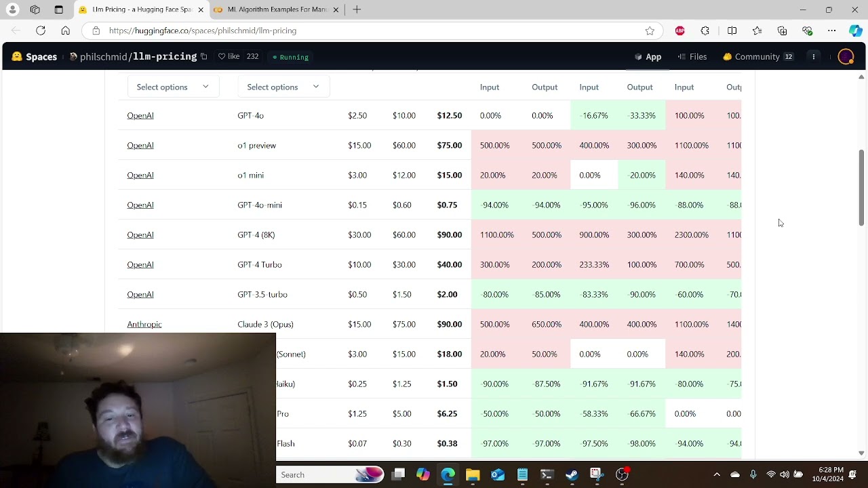Click the 233.33% cell in GPT-4 Turbo row
This screenshot has width=868, height=488.
[x=594, y=265]
